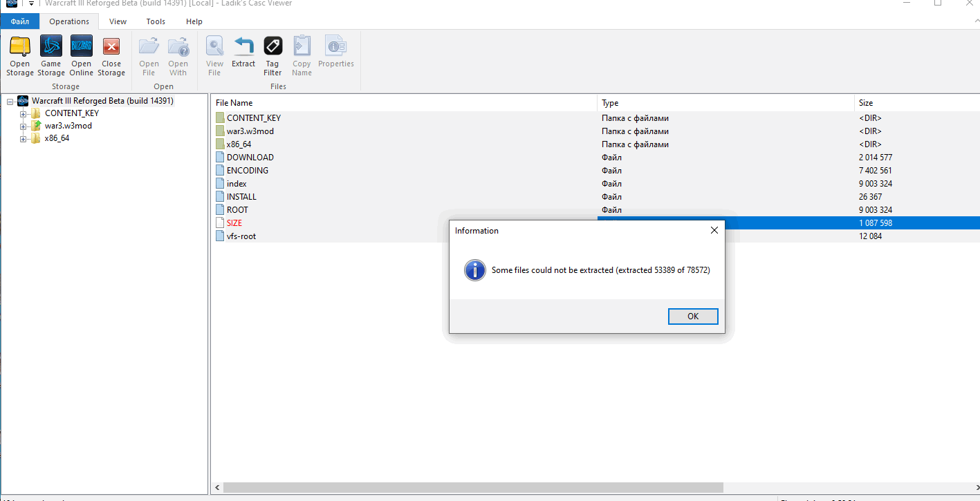Select the information icon in the dialog
Viewport: 980px width, 501px height.
[x=475, y=270]
